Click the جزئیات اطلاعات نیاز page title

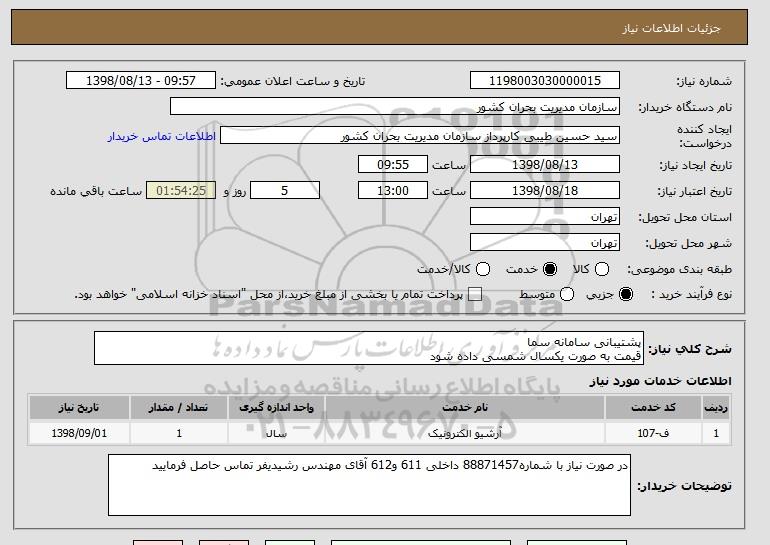[x=671, y=28]
